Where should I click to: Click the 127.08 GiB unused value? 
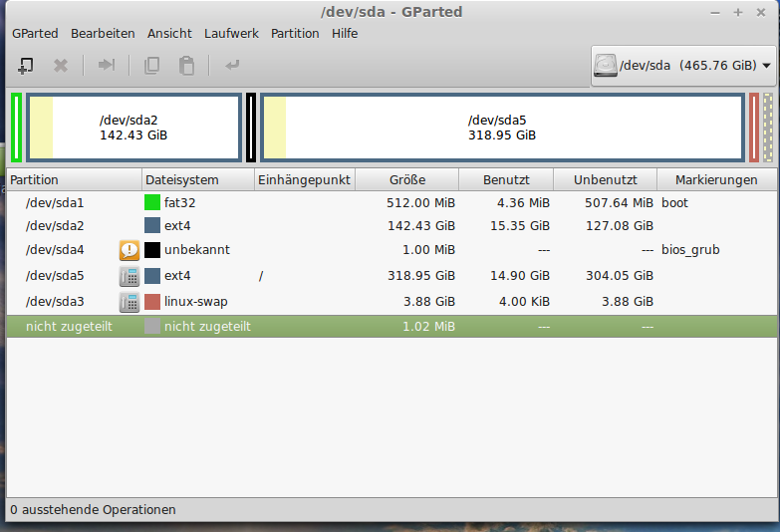pos(620,226)
